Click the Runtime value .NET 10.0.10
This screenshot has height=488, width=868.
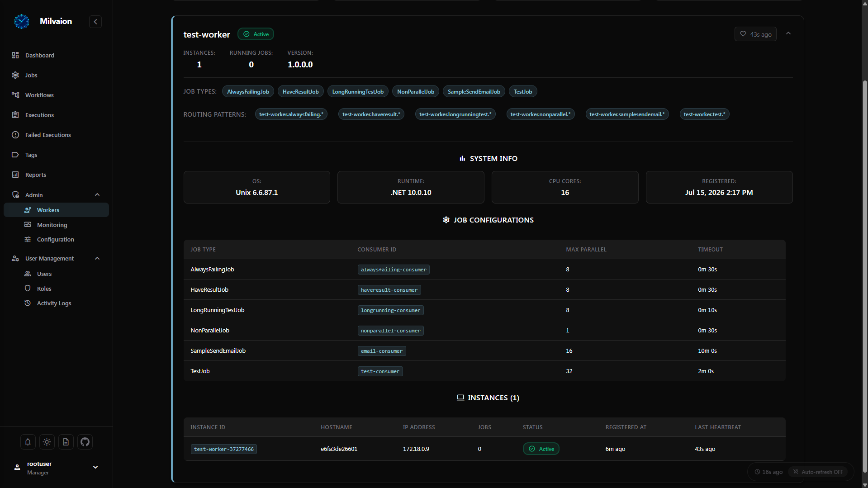[x=411, y=193]
